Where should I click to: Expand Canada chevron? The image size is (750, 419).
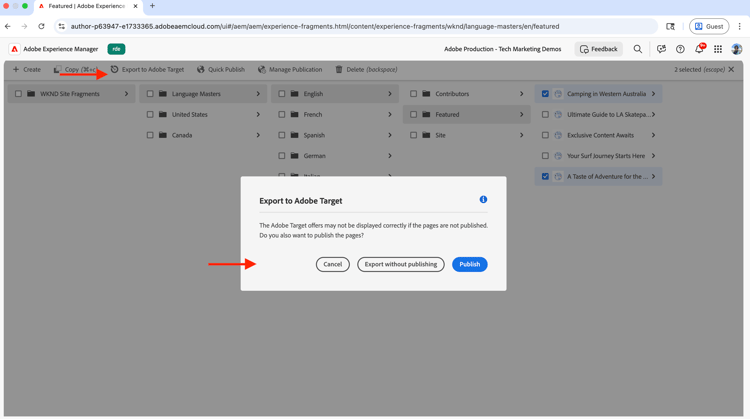point(258,135)
